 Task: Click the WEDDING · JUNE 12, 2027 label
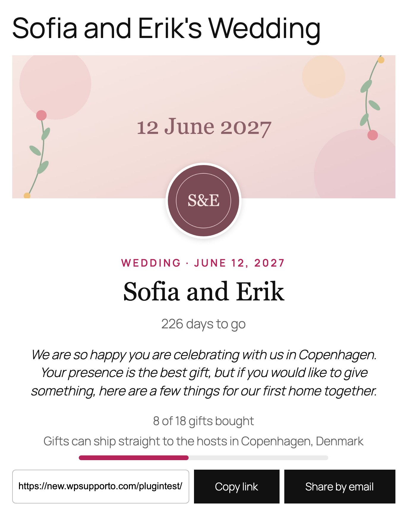point(203,263)
